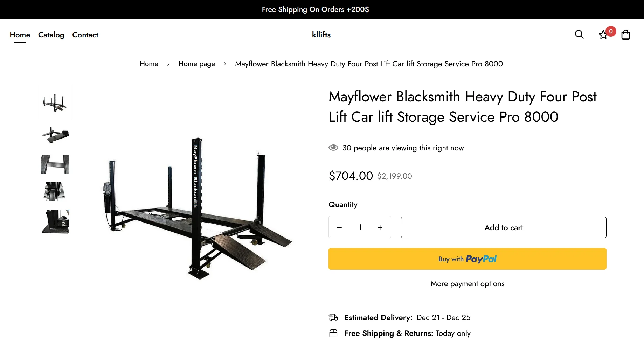Click the Home page breadcrumb link
The height and width of the screenshot is (346, 644).
pyautogui.click(x=196, y=64)
